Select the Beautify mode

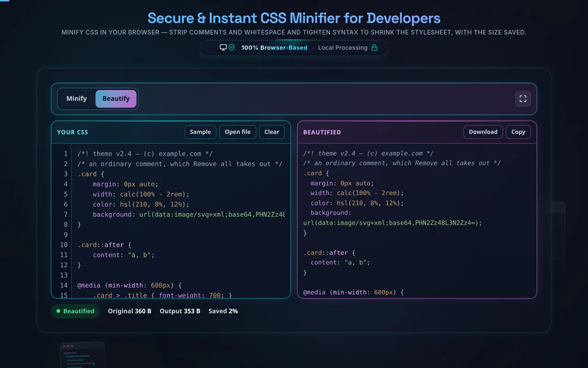click(x=116, y=98)
